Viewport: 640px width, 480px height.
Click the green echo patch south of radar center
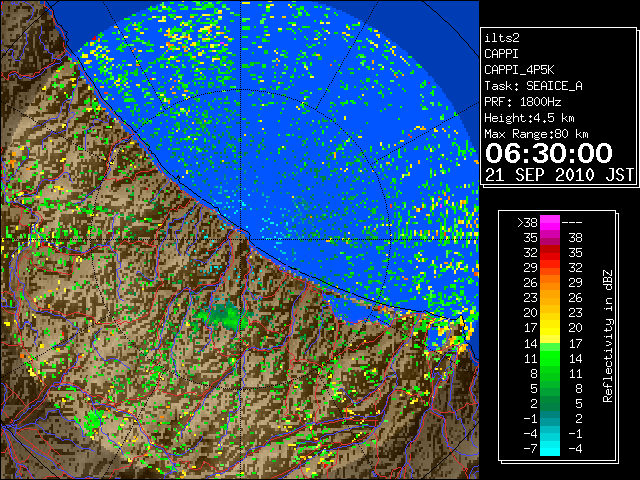225,316
